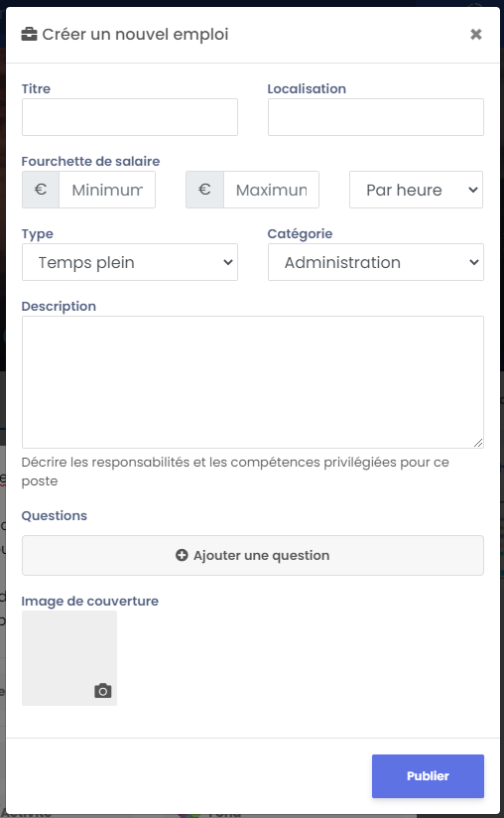Click the Ajouter une question button
504x818 pixels.
(253, 555)
